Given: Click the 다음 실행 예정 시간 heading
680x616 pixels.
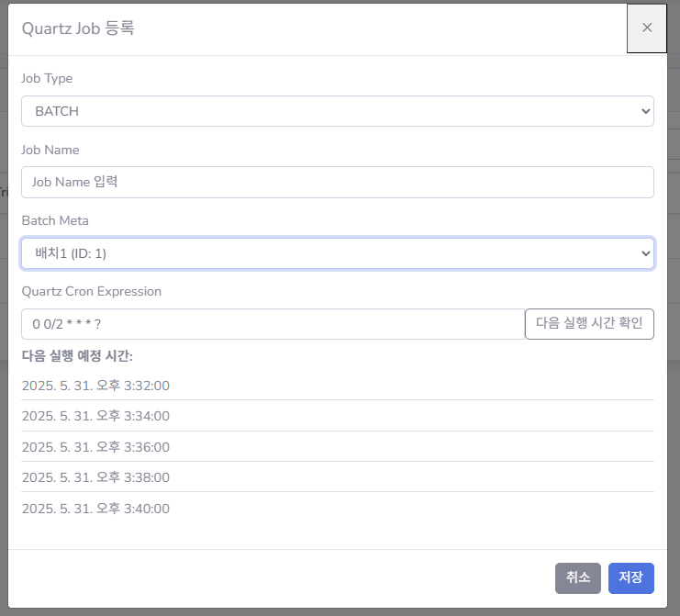Looking at the screenshot, I should [77, 355].
